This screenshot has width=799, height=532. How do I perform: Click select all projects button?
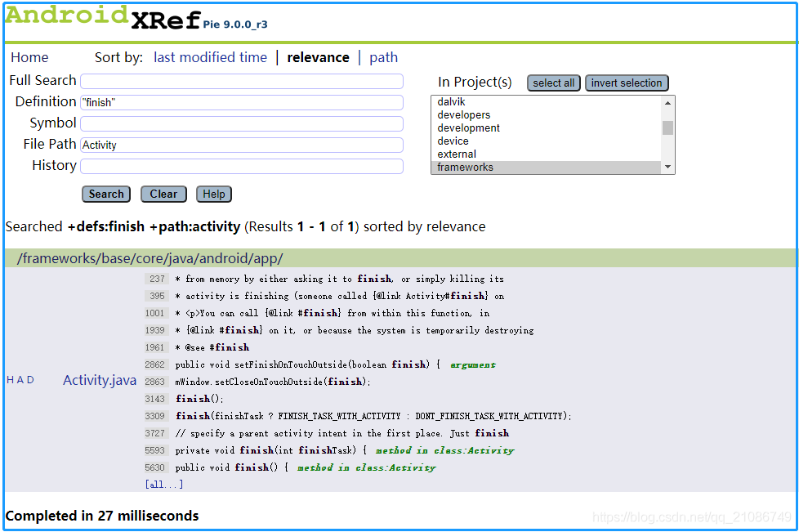(x=553, y=83)
